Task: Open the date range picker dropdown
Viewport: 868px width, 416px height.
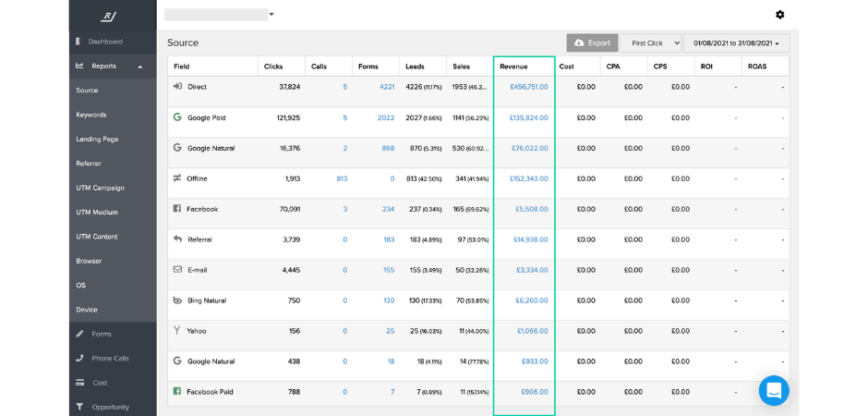Action: [736, 43]
